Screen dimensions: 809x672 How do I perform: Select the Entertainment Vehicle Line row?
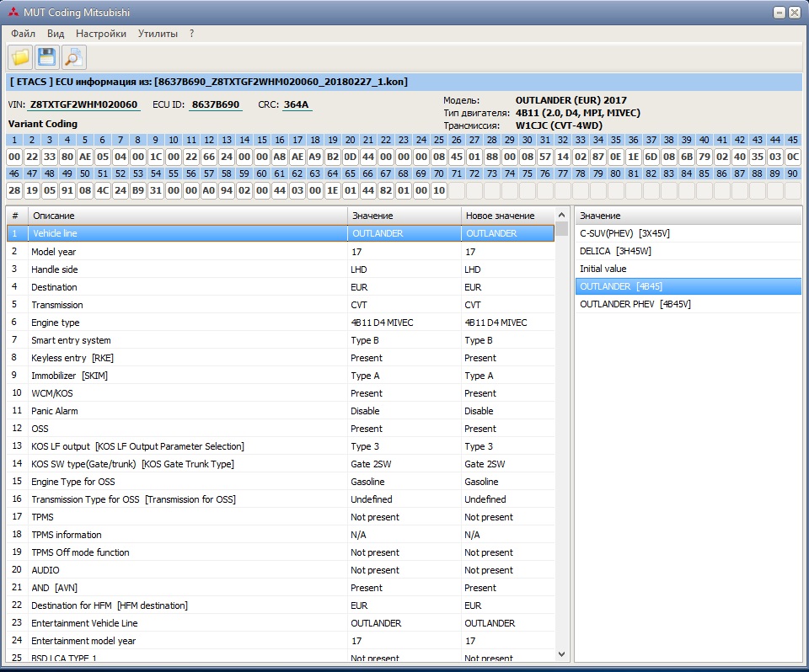[281, 623]
